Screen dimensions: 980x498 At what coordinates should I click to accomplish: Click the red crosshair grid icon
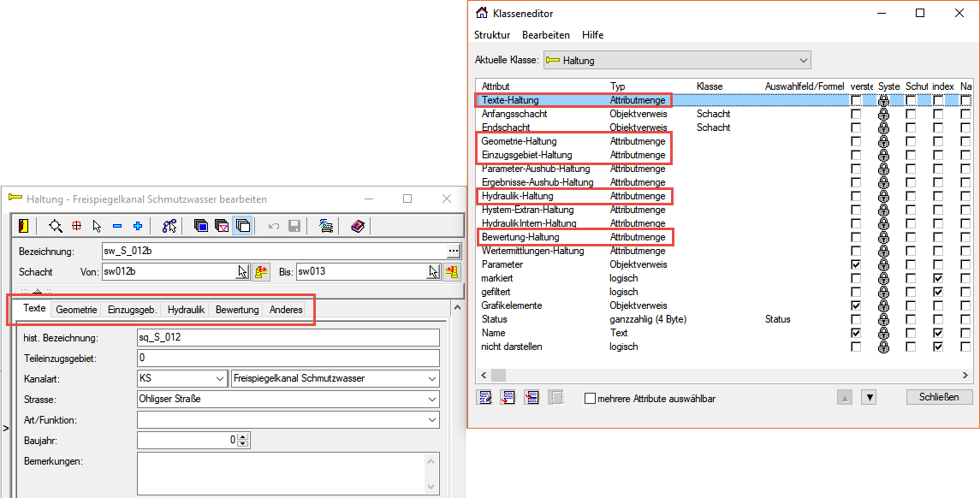(x=76, y=226)
